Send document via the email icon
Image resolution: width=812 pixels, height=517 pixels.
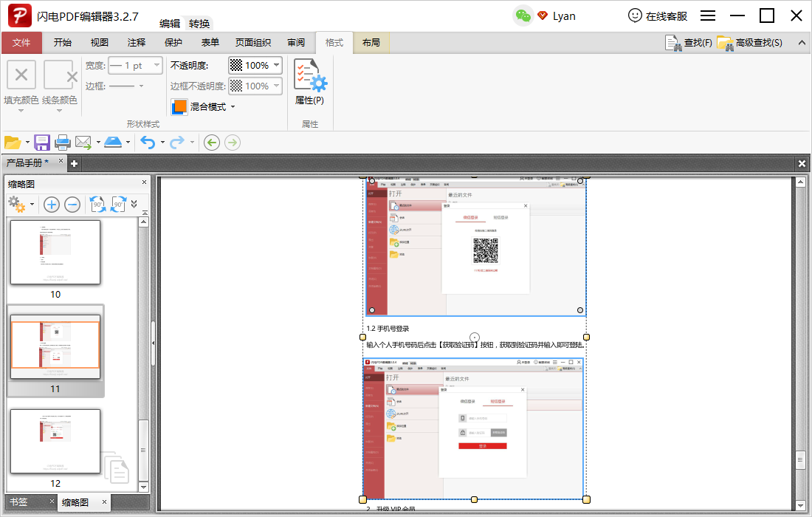click(x=83, y=142)
